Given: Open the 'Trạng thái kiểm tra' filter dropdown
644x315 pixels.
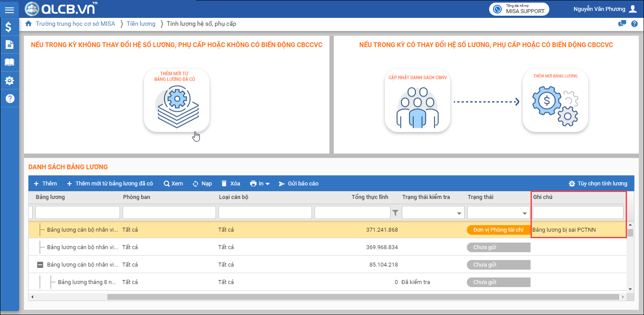Looking at the screenshot, I should (x=459, y=213).
